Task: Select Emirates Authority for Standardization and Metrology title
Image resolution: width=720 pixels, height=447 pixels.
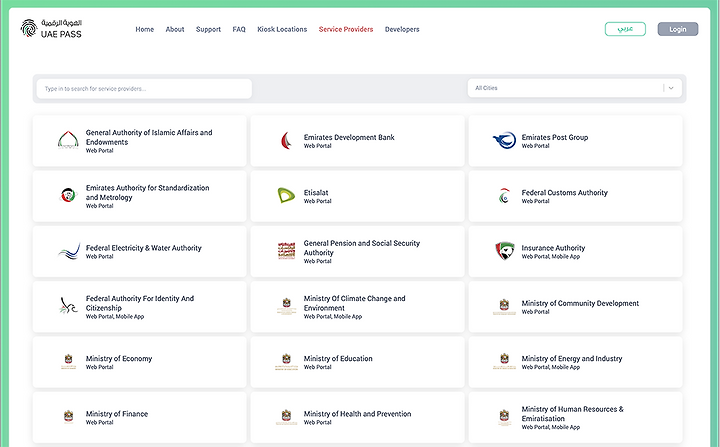Action: pyautogui.click(x=147, y=192)
